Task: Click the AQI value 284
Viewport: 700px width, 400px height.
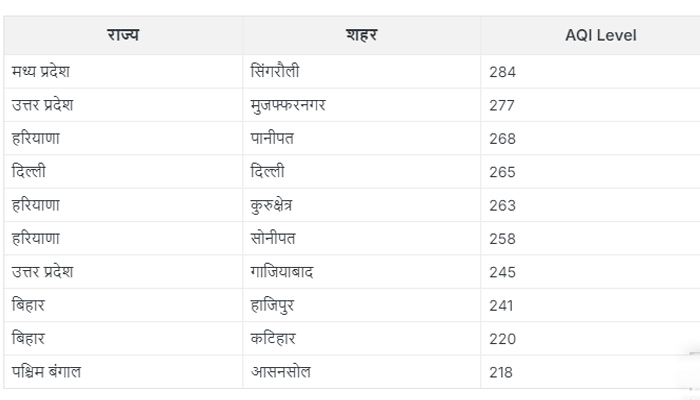Action: [503, 72]
